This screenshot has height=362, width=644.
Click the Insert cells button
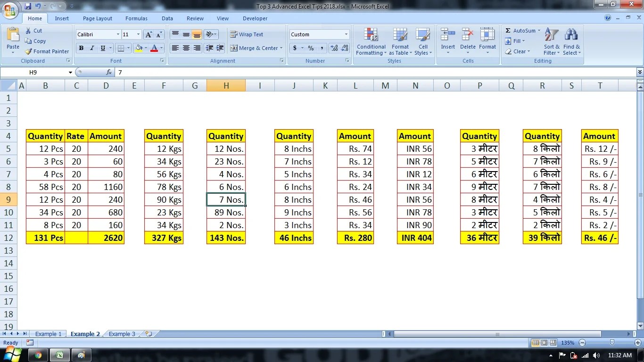tap(447, 41)
